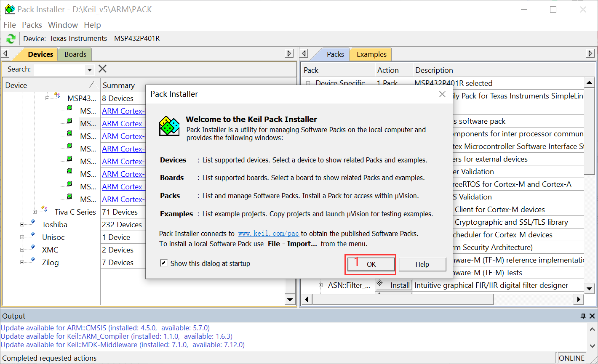Click the Tiva C Series family icon
598x364 pixels.
[44, 209]
